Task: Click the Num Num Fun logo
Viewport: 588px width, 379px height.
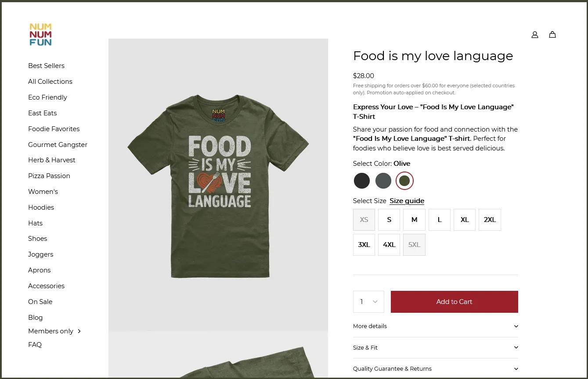Action: pyautogui.click(x=40, y=35)
